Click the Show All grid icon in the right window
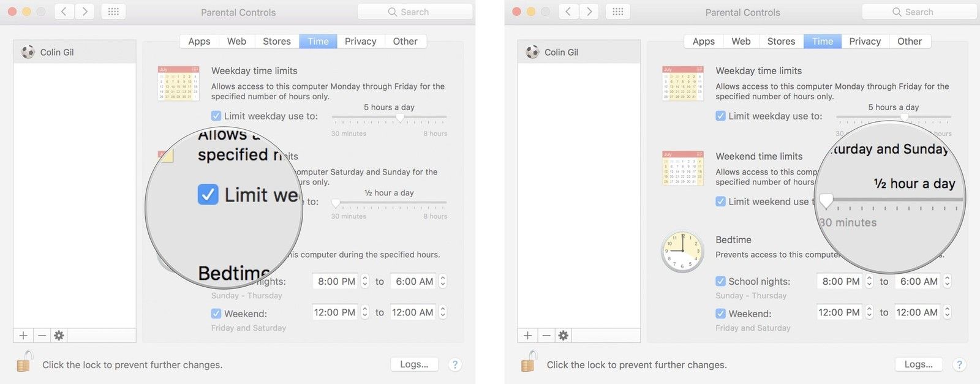The height and width of the screenshot is (384, 980). (618, 12)
